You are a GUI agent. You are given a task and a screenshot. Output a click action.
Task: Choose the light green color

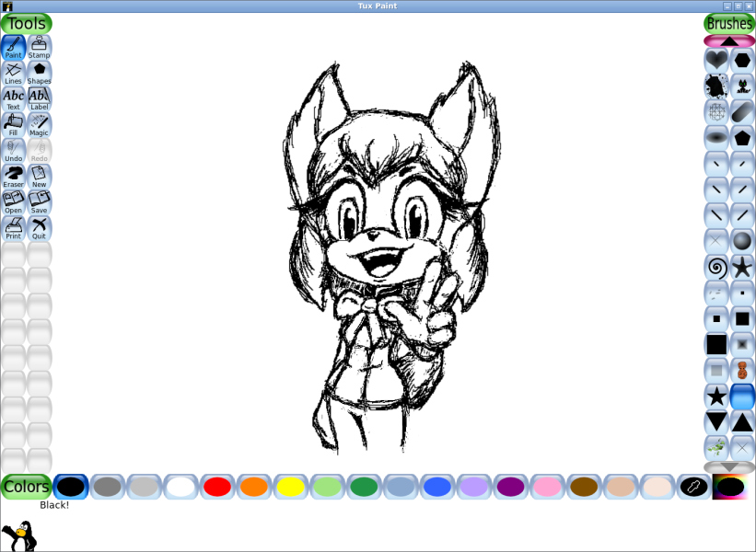click(328, 487)
